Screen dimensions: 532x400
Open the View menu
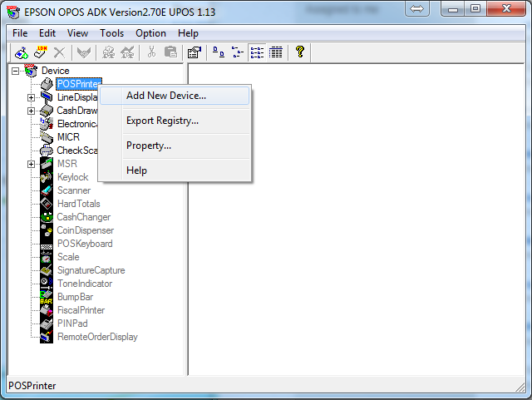77,33
